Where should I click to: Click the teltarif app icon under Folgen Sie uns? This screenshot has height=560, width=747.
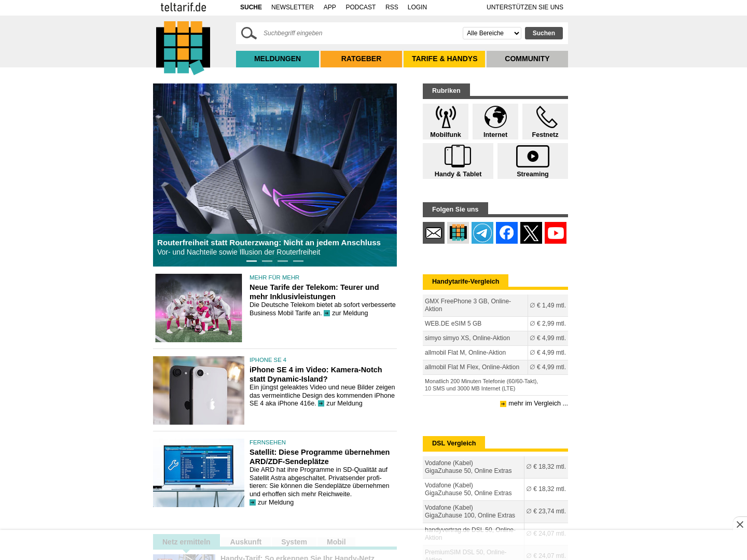458,233
